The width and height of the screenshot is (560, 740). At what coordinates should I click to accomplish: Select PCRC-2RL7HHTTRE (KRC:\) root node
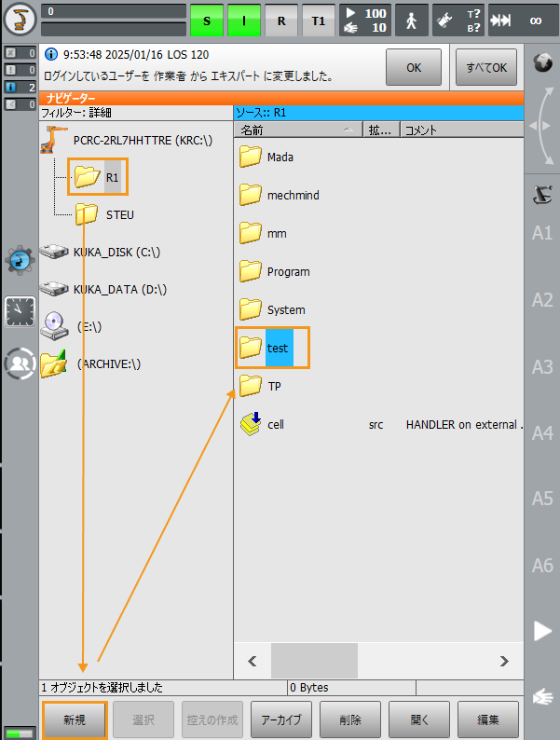[127, 140]
